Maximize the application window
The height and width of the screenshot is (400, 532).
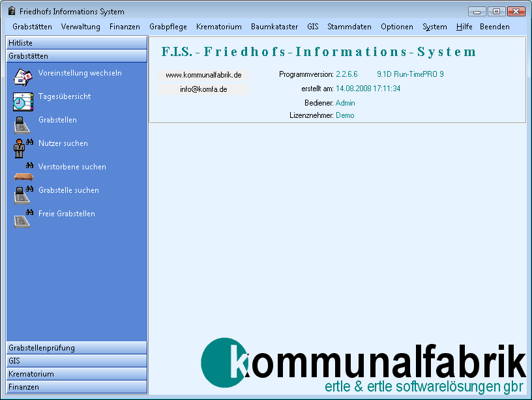pos(496,12)
